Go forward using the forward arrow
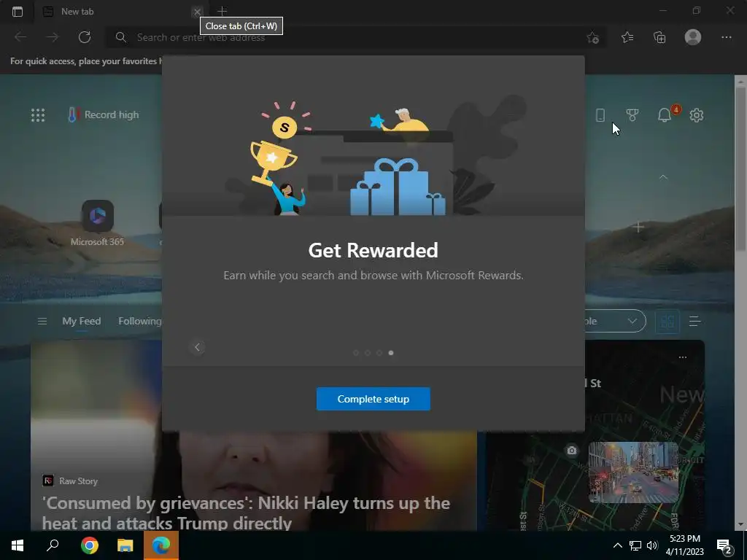 point(53,37)
